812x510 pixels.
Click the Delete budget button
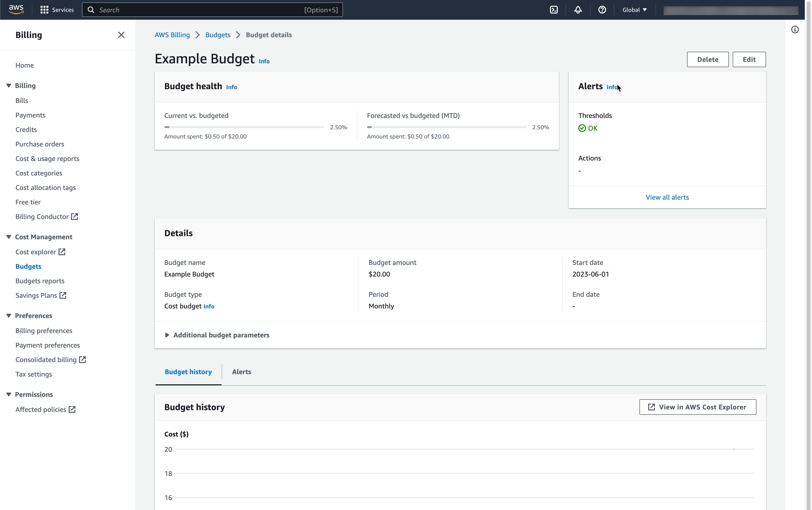(707, 59)
